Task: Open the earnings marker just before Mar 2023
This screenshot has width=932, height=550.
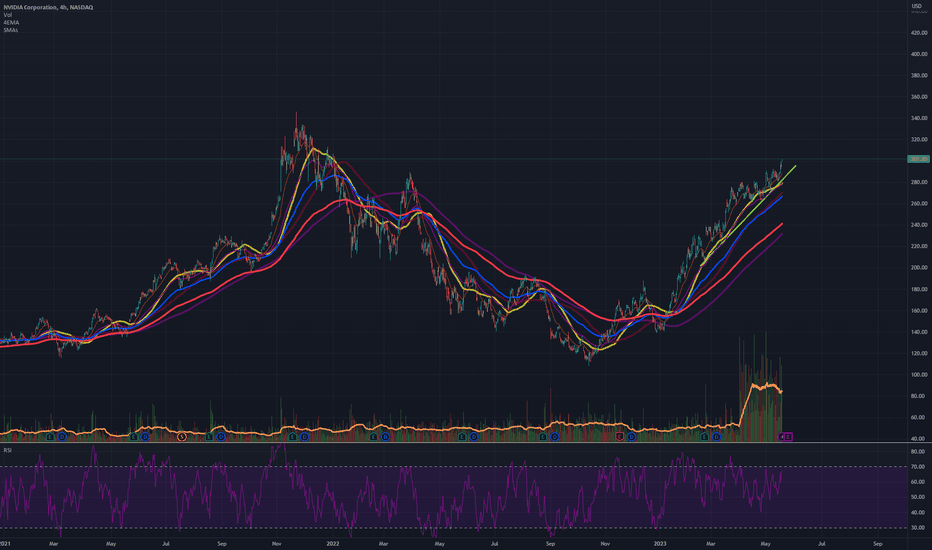Action: 704,437
